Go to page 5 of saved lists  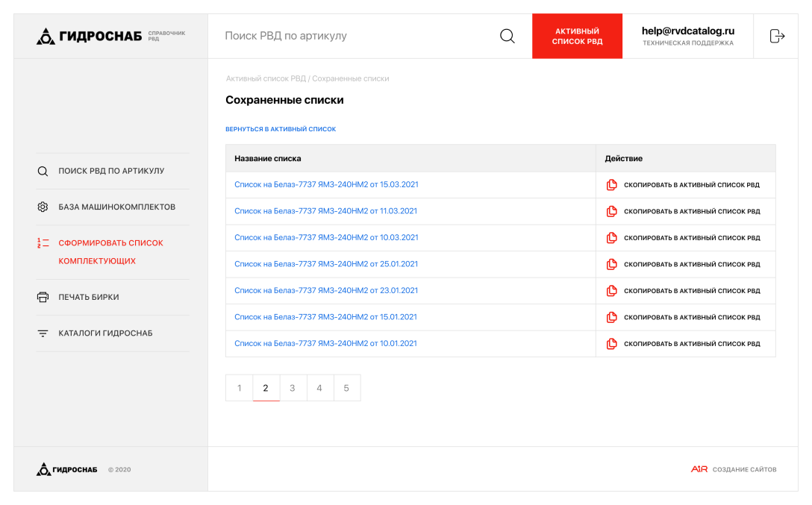point(346,388)
